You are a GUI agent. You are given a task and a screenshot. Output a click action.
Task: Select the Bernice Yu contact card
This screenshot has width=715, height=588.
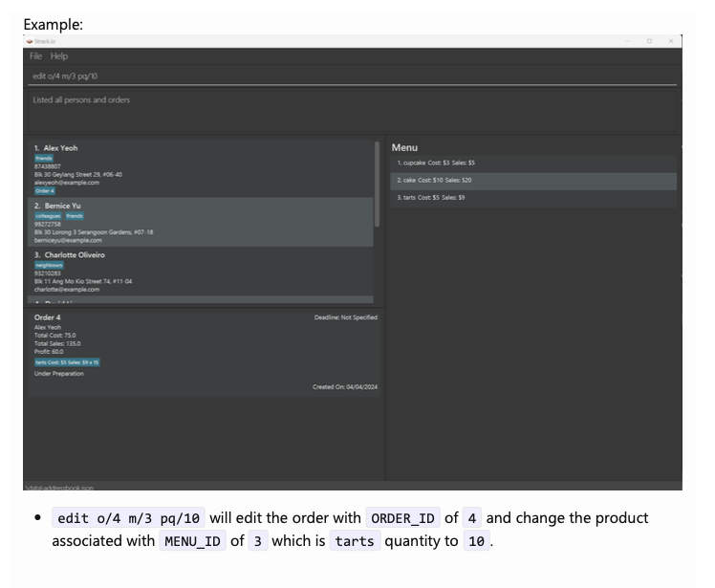coord(201,222)
